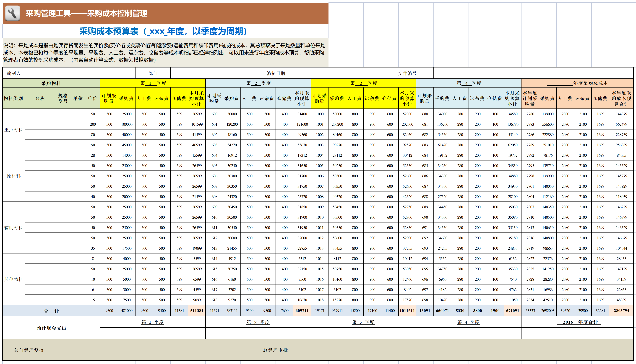Click the blank field beside 部门经理复核

tap(156, 350)
